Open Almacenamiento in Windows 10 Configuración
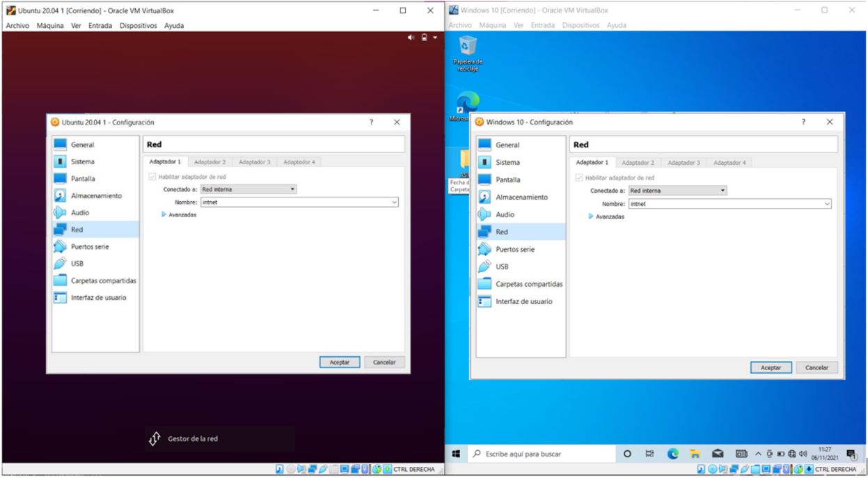Viewport: 868px width, 478px height. tap(521, 197)
